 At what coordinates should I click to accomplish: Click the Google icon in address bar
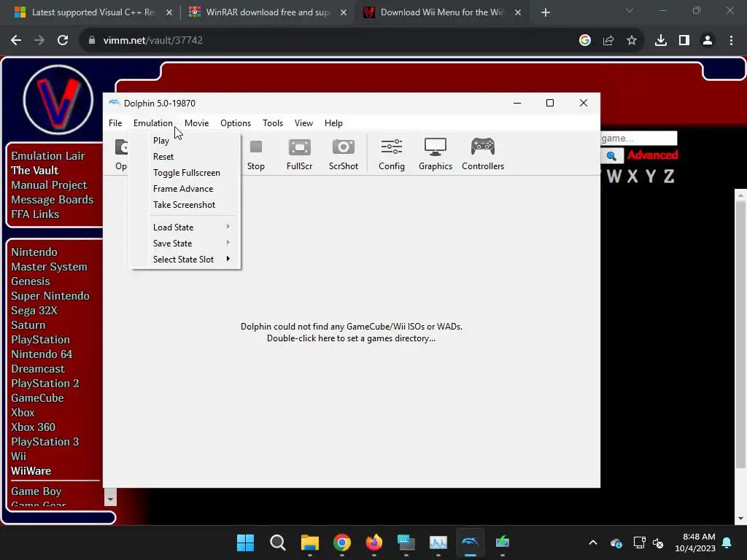(x=584, y=41)
